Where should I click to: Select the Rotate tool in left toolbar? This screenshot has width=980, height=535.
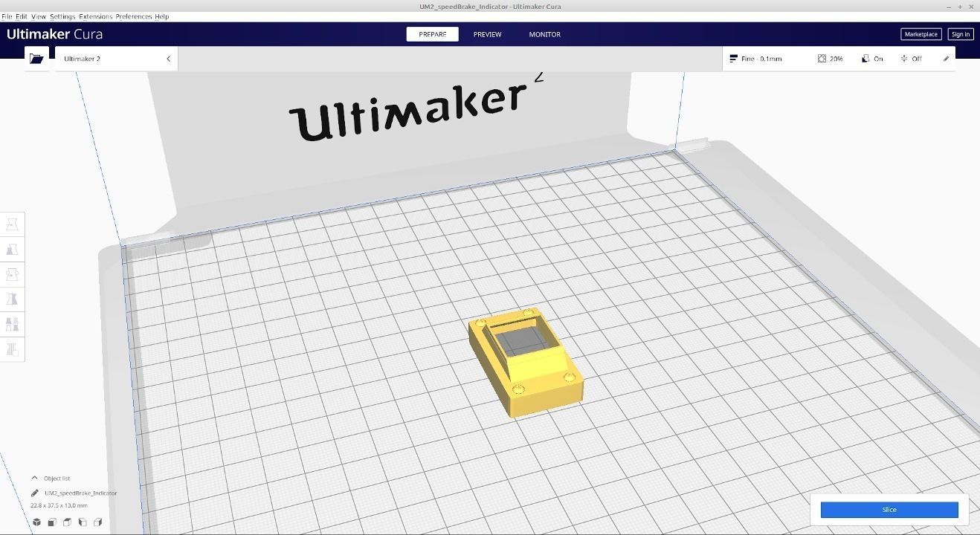pos(12,274)
